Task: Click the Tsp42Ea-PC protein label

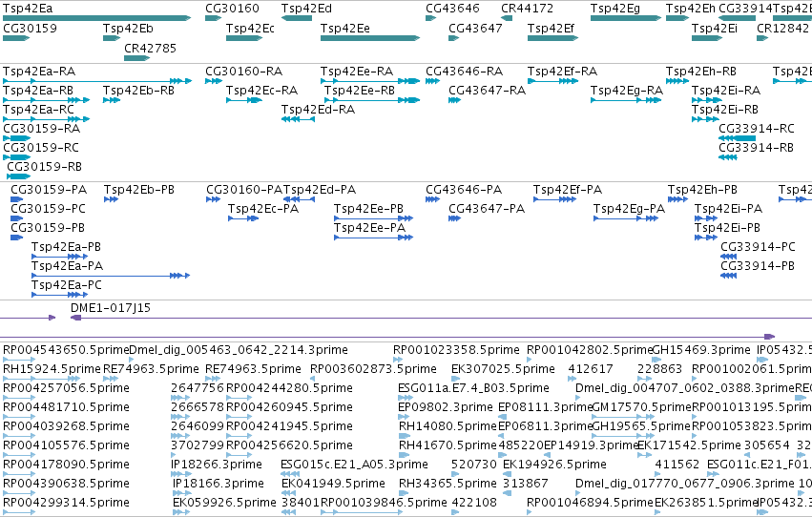Action: tap(66, 284)
